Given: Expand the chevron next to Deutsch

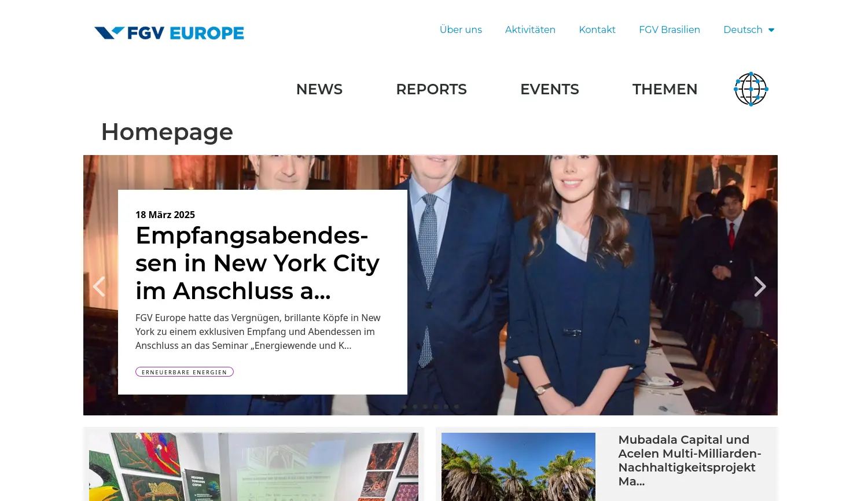Looking at the screenshot, I should pyautogui.click(x=771, y=30).
